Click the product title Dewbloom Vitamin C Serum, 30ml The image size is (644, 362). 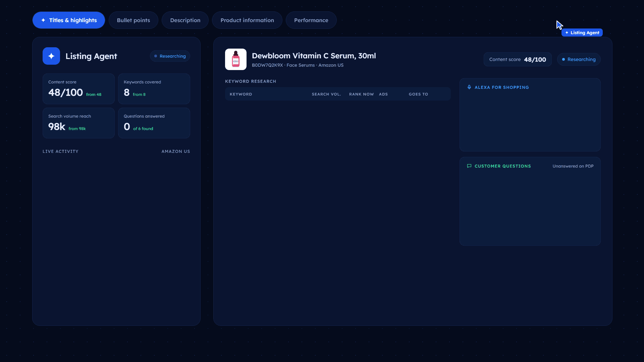(x=314, y=56)
